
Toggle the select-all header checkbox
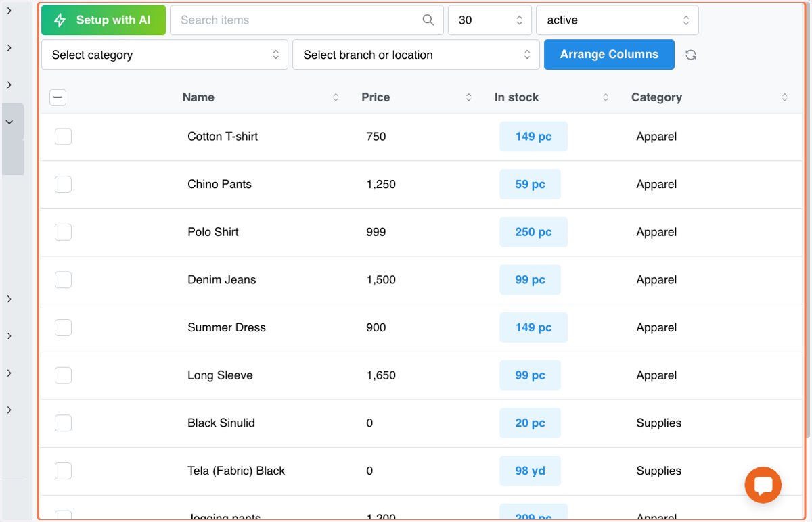point(58,98)
